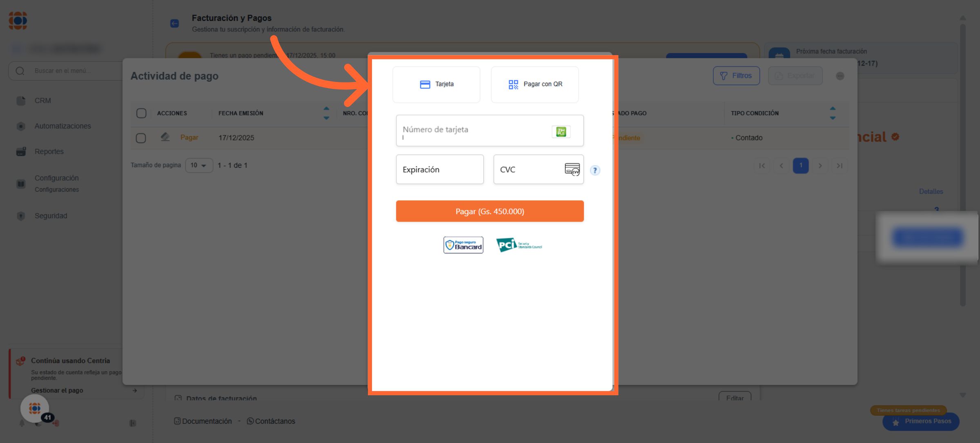Screen dimensions: 980x443
Task: Open Seguridad in the sidebar
Action: 51,216
